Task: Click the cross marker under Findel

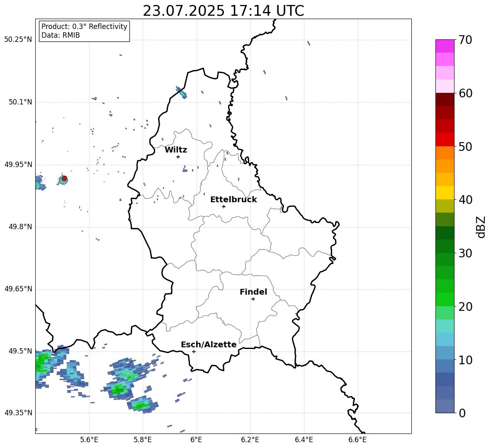Action: [253, 299]
